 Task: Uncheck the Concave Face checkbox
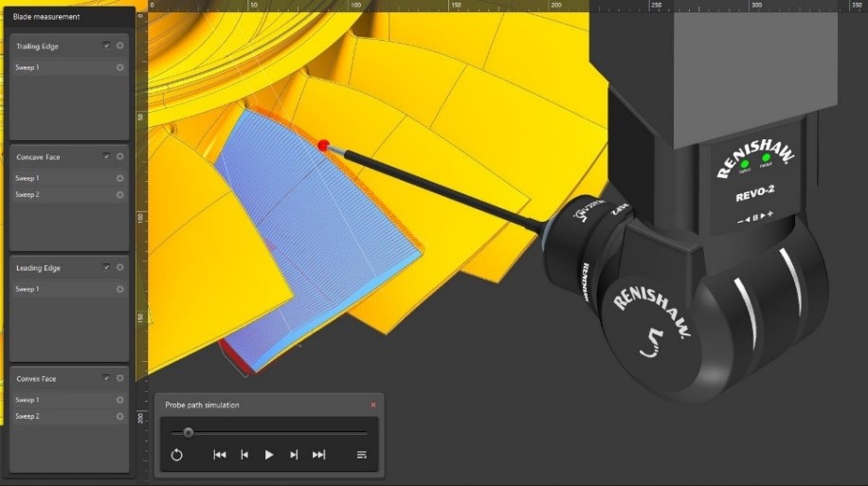point(106,156)
